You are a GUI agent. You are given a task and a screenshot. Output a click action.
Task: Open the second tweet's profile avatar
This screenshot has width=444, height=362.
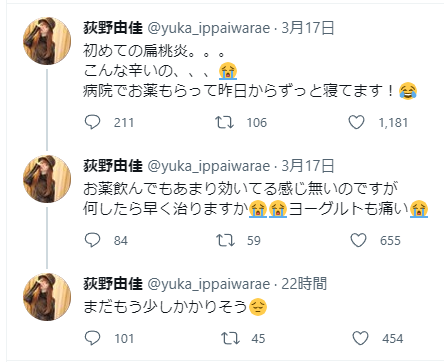pyautogui.click(x=47, y=179)
